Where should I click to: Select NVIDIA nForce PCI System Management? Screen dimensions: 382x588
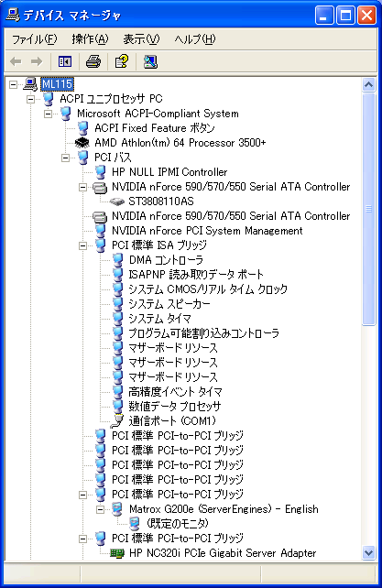tap(207, 231)
